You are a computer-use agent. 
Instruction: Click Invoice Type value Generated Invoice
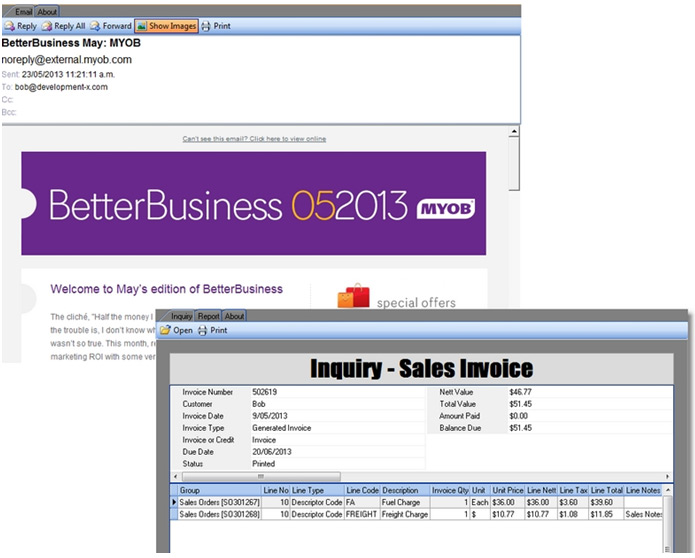[281, 428]
